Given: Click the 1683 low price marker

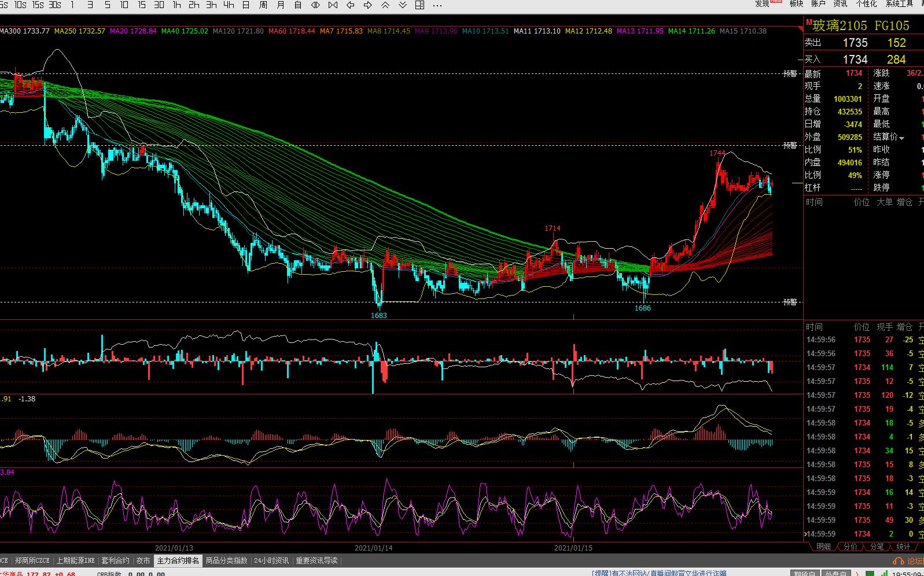Looking at the screenshot, I should point(379,316).
